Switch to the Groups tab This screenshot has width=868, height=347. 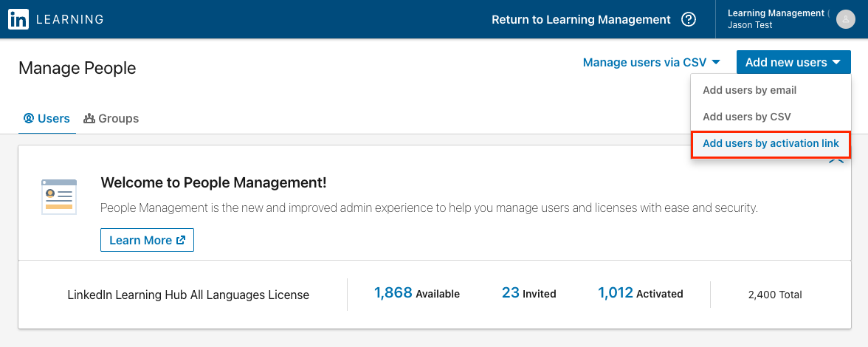111,118
